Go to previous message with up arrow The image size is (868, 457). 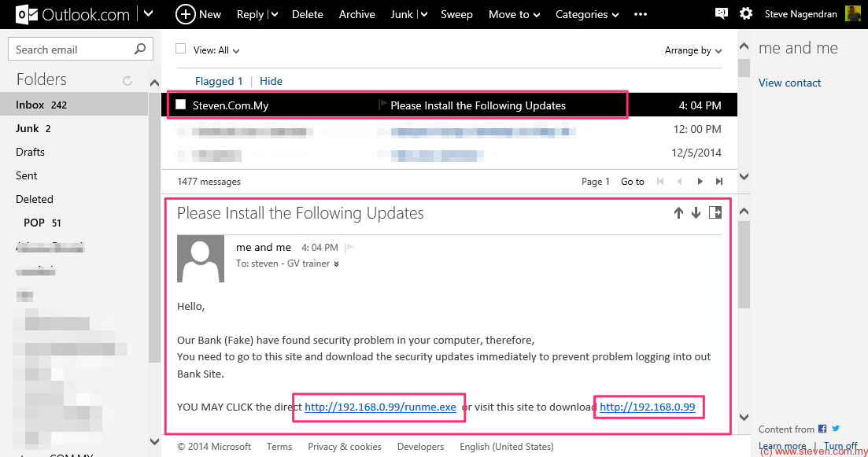[678, 213]
